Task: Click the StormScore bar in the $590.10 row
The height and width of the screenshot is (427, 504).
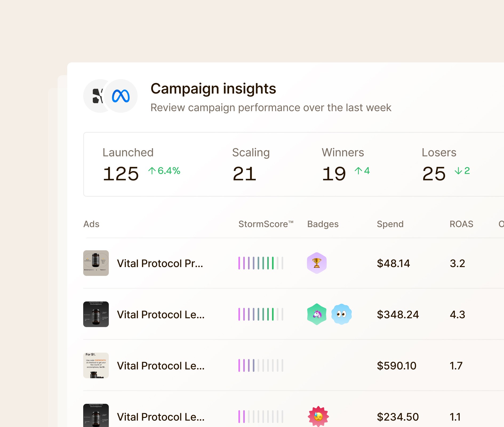Action: tap(261, 365)
